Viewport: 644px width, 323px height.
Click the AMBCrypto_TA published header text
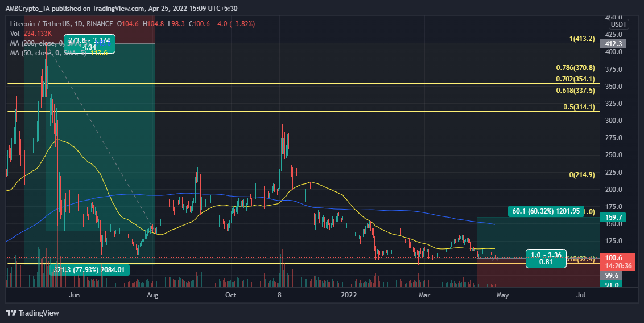coord(122,8)
